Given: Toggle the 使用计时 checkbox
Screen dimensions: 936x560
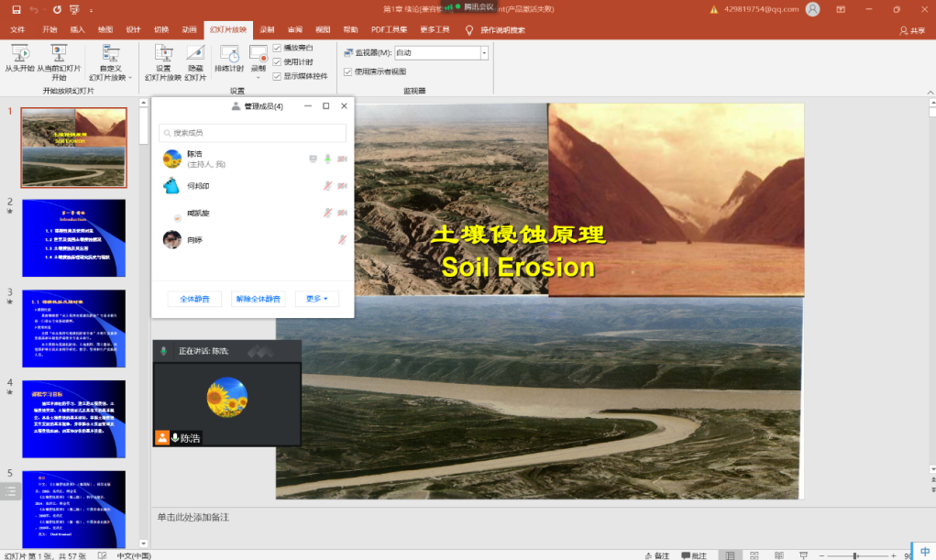Looking at the screenshot, I should click(x=277, y=61).
